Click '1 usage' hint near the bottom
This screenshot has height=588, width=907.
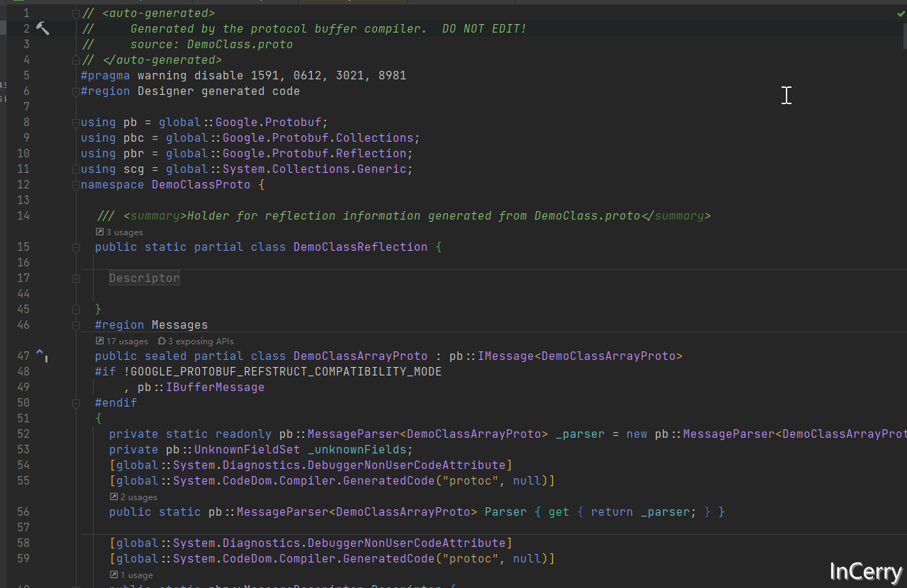point(135,575)
